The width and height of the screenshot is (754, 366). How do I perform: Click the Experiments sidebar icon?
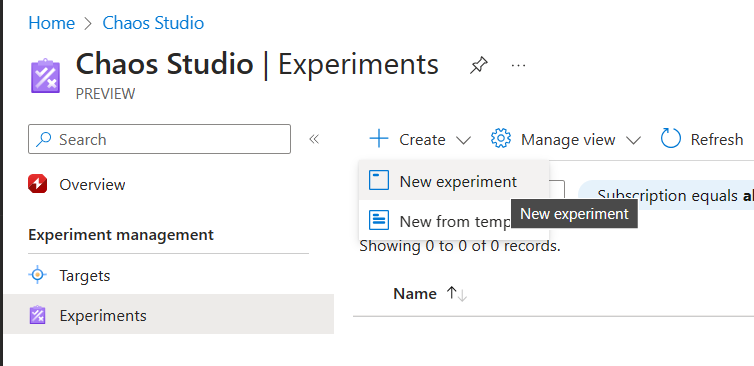(38, 316)
